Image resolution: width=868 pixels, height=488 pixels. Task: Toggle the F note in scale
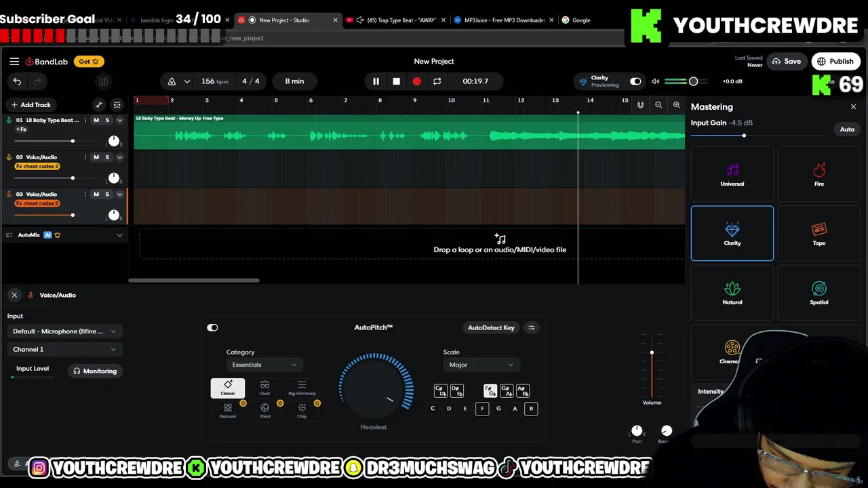(x=482, y=409)
